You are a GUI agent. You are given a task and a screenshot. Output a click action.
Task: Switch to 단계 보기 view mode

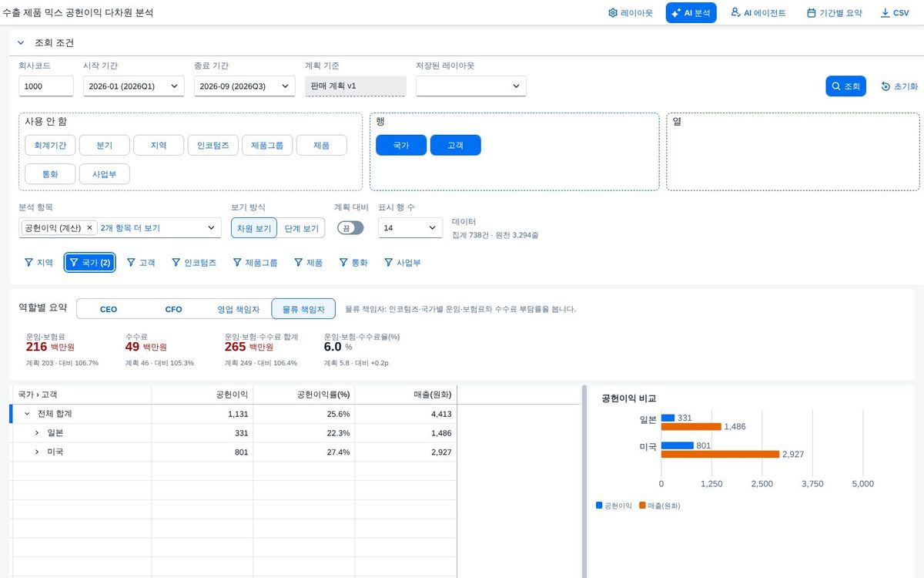point(301,228)
